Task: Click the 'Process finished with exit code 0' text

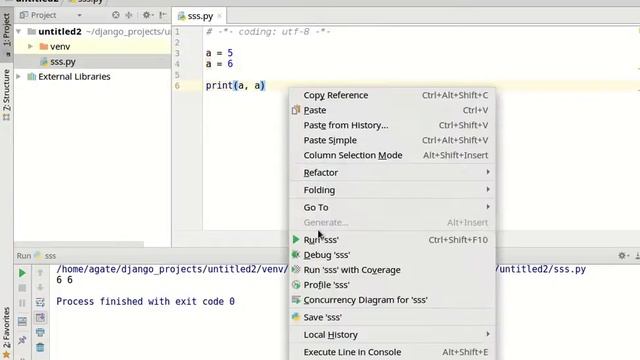Action: coord(145,301)
